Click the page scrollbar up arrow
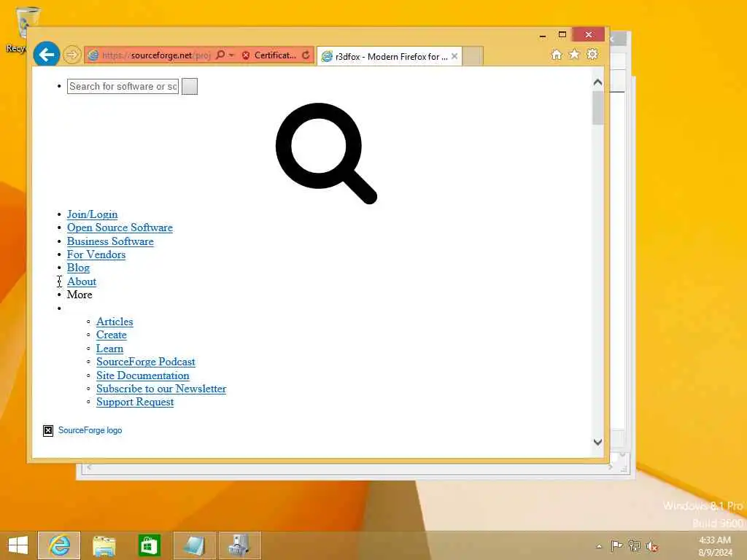Image resolution: width=747 pixels, height=560 pixels. (x=598, y=82)
